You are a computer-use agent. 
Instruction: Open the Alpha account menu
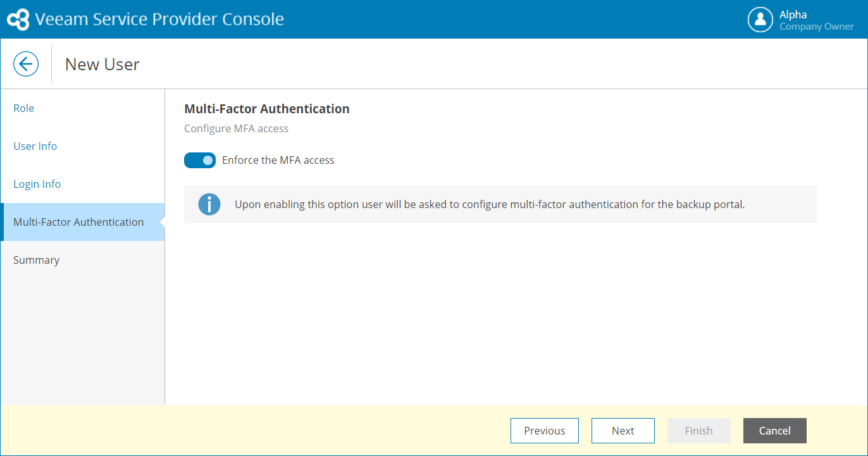(x=793, y=15)
